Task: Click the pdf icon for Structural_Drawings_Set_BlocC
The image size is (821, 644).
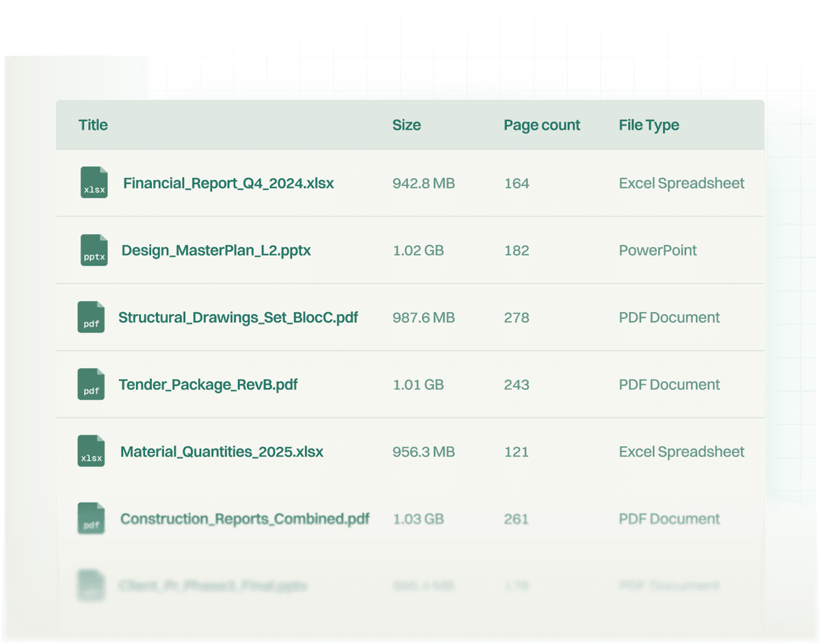Action: [x=91, y=317]
